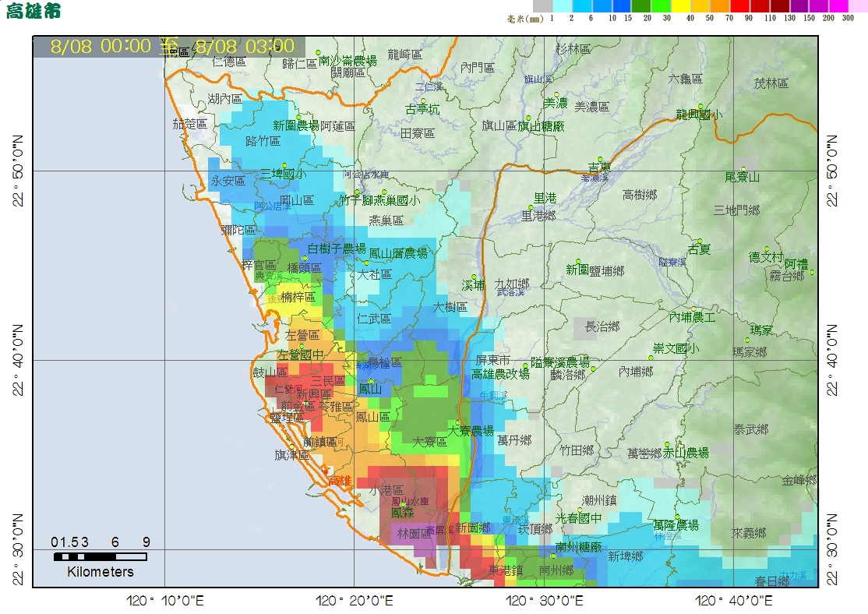Click the station dot above 溪埔
The image size is (868, 614).
(x=474, y=277)
